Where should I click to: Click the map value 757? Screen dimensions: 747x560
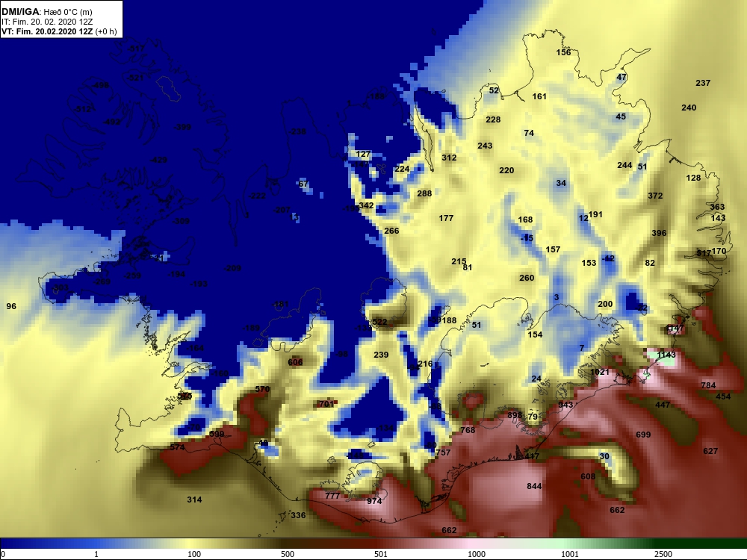[443, 453]
